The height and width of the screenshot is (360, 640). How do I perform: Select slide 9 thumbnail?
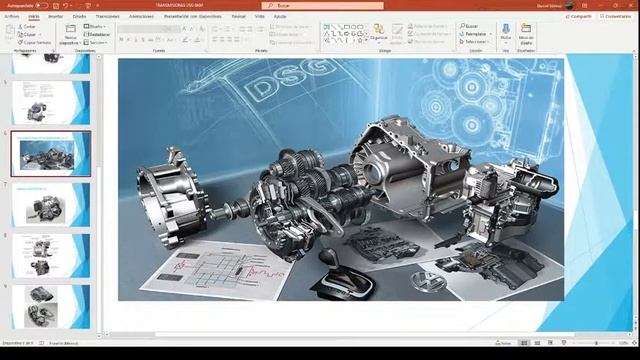(51, 307)
